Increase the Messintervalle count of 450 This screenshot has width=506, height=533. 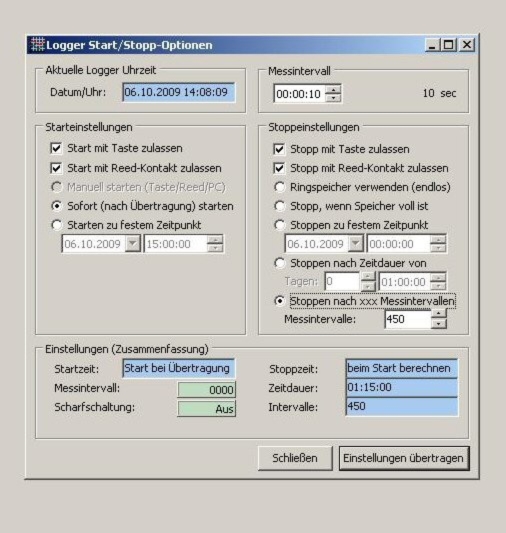coord(439,314)
